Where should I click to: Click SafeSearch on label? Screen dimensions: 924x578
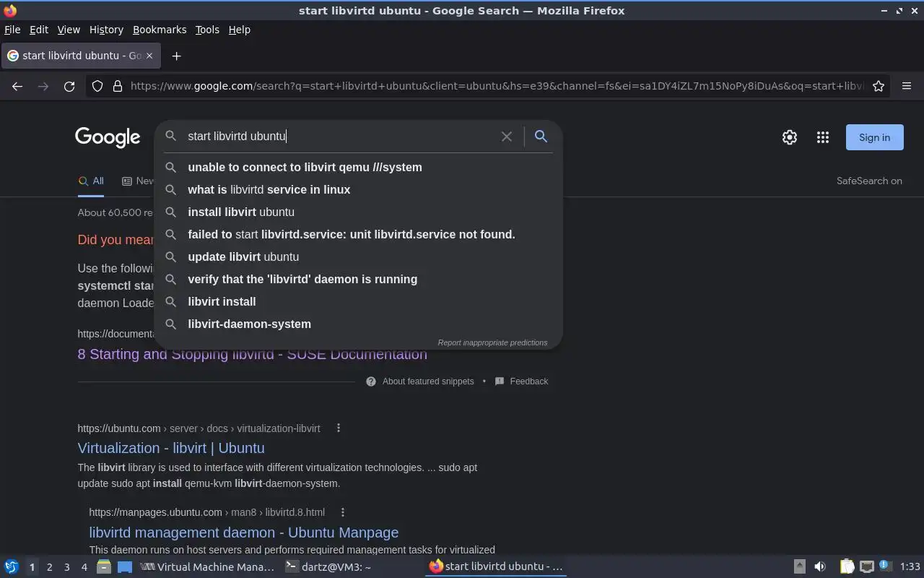869,181
